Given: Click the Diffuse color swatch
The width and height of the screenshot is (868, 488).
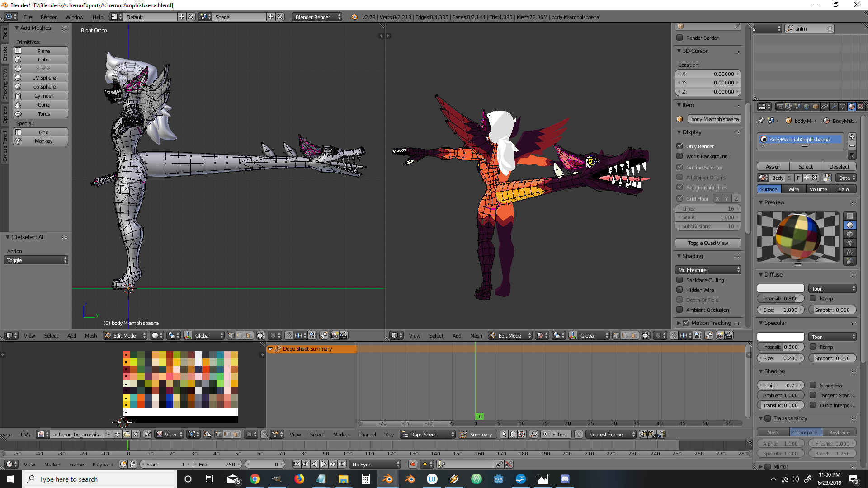Looking at the screenshot, I should pyautogui.click(x=781, y=288).
